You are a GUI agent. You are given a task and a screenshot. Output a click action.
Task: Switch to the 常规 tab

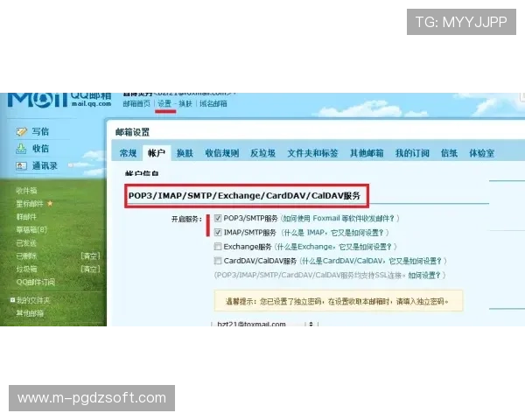pyautogui.click(x=129, y=153)
